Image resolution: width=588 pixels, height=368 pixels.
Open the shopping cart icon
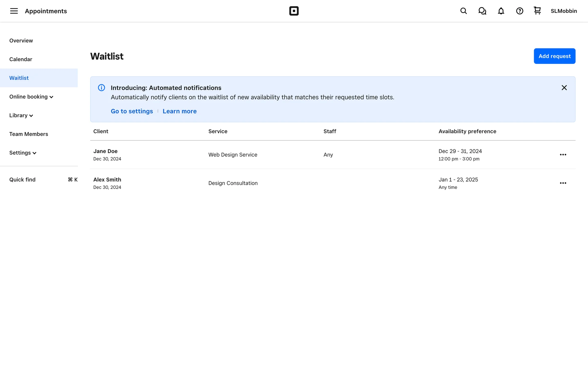[537, 11]
